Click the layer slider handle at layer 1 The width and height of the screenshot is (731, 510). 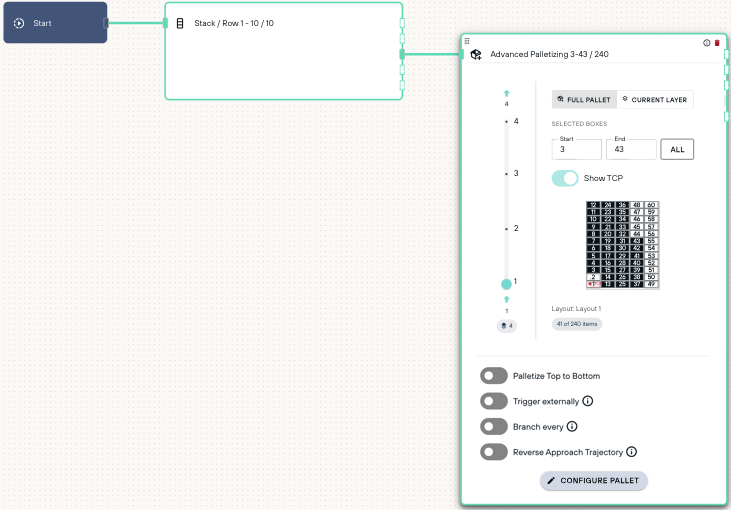[x=506, y=284]
